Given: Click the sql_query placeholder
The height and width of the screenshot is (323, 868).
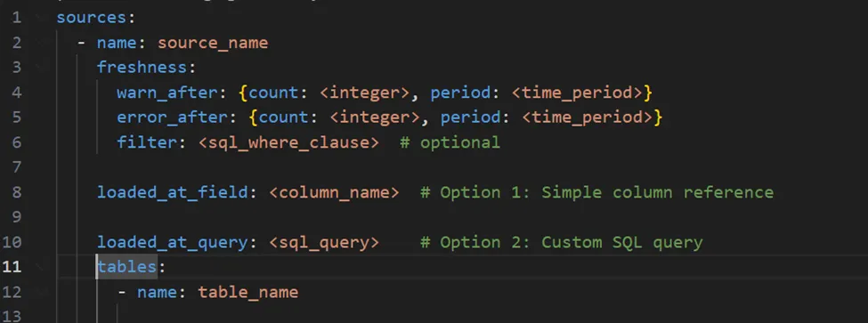Looking at the screenshot, I should [324, 242].
